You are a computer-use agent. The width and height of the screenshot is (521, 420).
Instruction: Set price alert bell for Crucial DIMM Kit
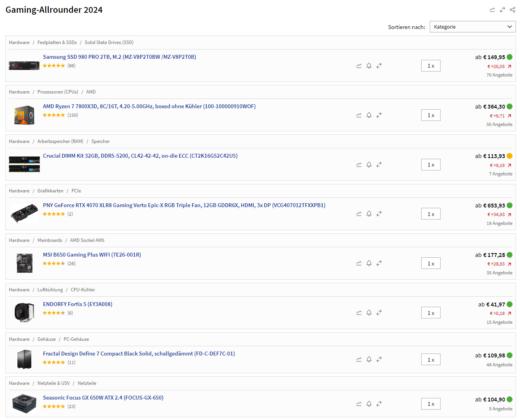pyautogui.click(x=369, y=165)
